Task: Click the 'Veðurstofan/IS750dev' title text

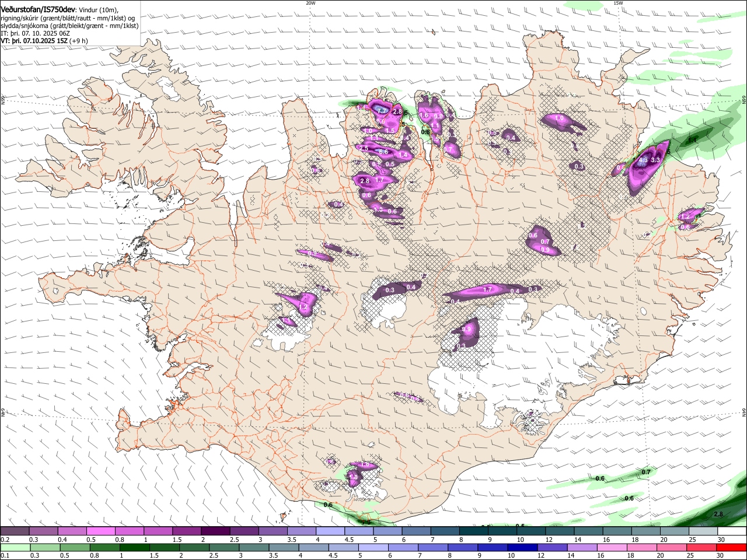Action: pos(37,9)
